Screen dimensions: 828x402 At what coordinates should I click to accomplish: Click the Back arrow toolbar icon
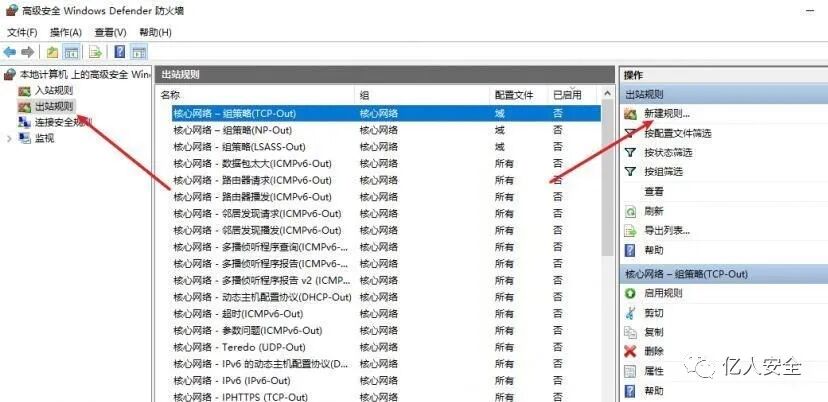click(10, 52)
